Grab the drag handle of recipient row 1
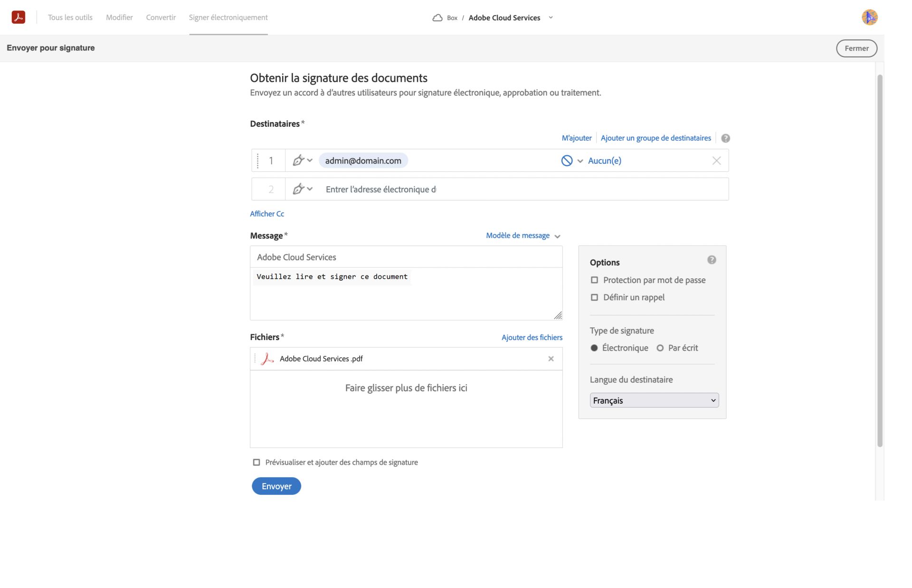 (x=257, y=161)
